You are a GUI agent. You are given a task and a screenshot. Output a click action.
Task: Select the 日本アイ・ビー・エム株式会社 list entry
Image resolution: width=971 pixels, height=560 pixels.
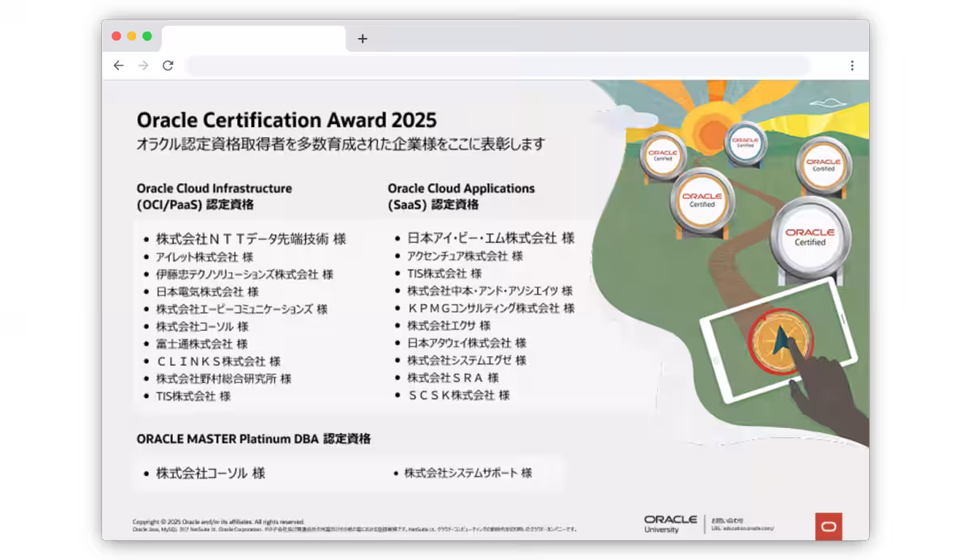click(x=490, y=238)
